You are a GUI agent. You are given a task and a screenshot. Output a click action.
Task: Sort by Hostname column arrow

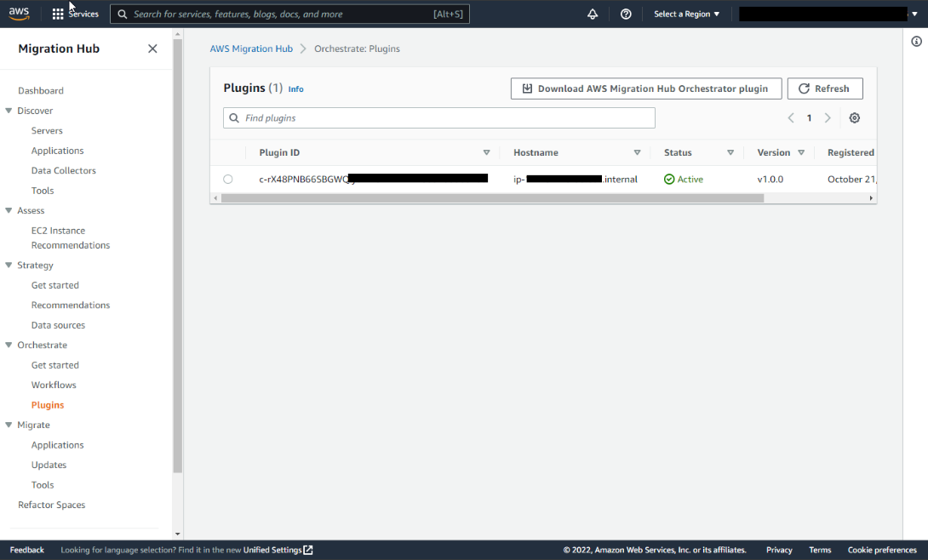638,152
